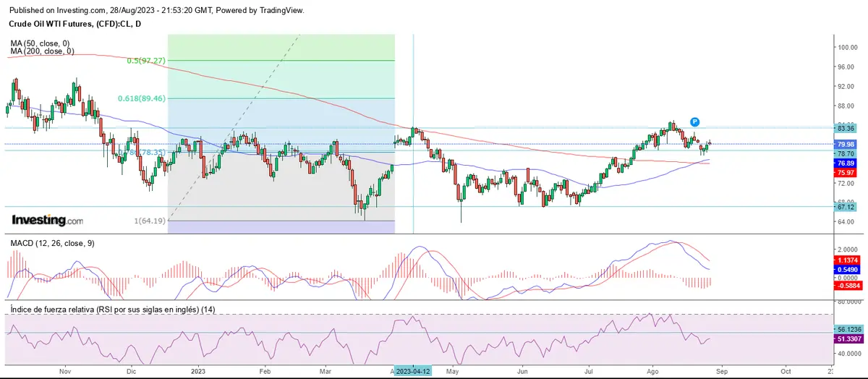Viewport: 868px width, 379px height.
Task: Click the blue 76.89 MA value tag
Action: (846, 163)
